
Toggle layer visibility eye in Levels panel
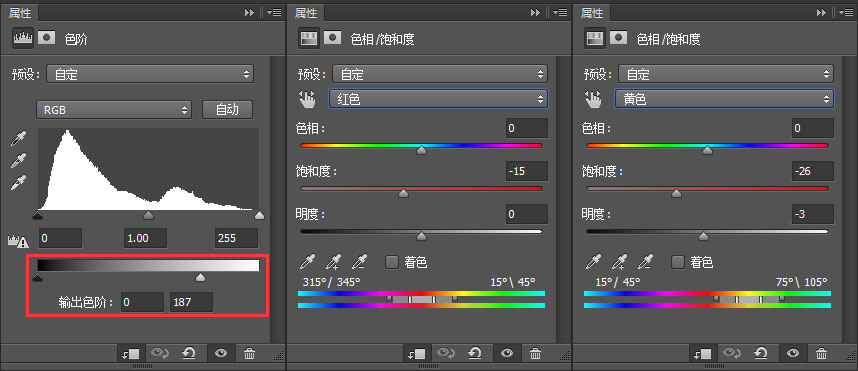tap(221, 353)
